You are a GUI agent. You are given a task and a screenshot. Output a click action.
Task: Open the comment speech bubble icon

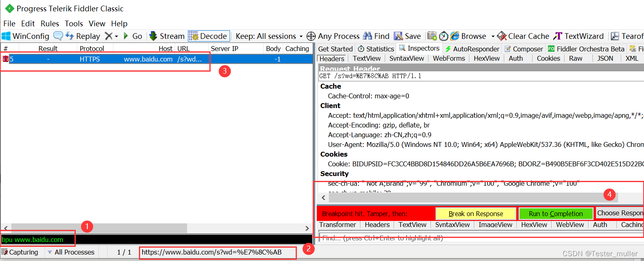click(x=58, y=36)
